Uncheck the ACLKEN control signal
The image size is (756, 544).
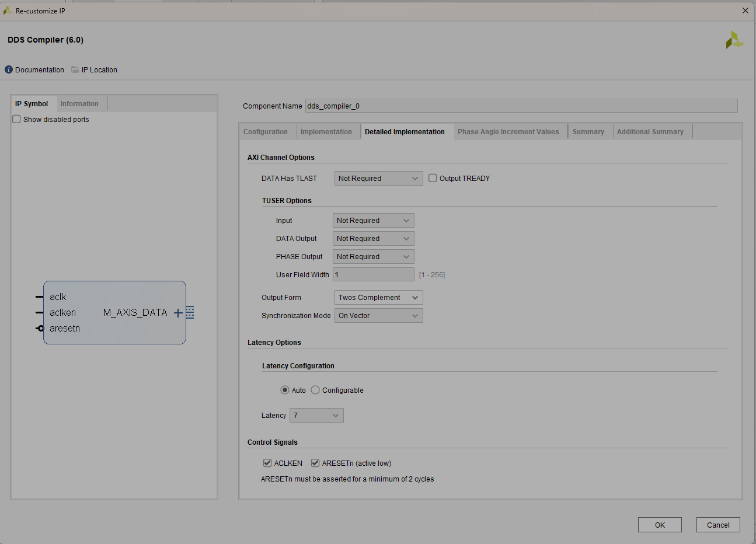click(x=267, y=463)
